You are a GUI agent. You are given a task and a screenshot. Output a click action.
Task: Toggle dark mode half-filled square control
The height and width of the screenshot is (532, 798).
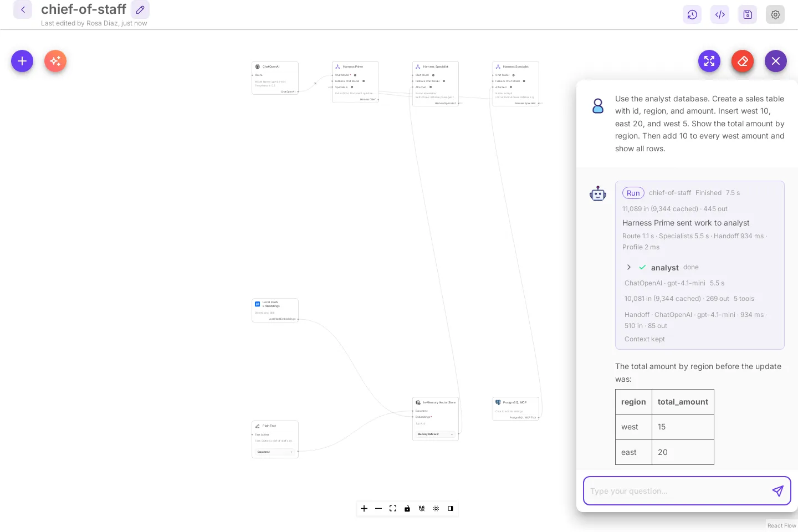coord(451,508)
